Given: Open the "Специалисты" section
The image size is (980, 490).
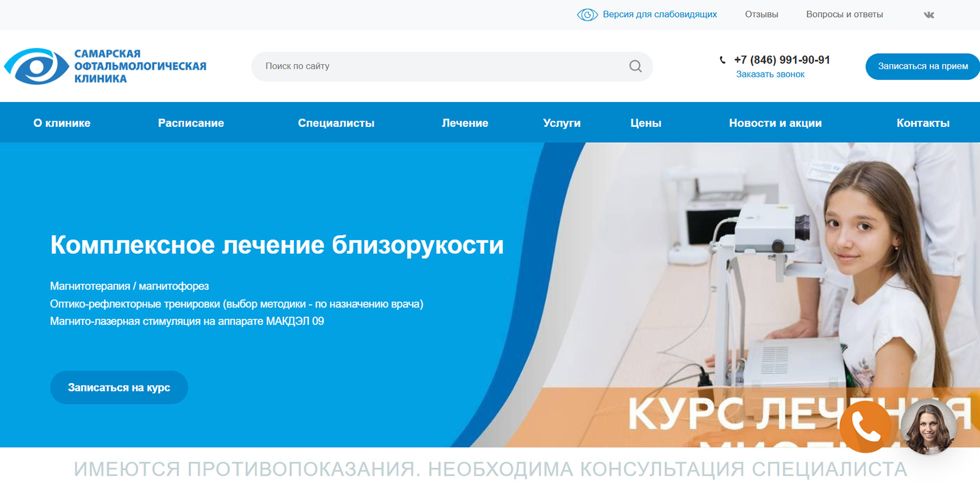Looking at the screenshot, I should [x=336, y=123].
